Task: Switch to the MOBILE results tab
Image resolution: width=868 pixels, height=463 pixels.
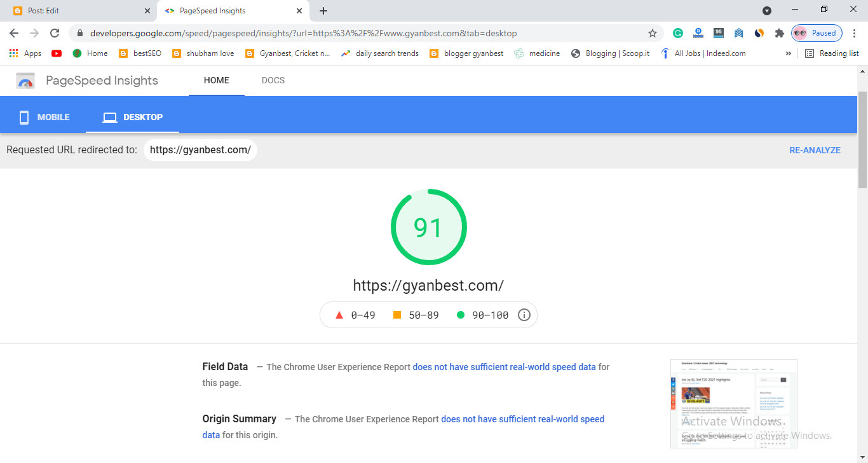Action: tap(44, 117)
